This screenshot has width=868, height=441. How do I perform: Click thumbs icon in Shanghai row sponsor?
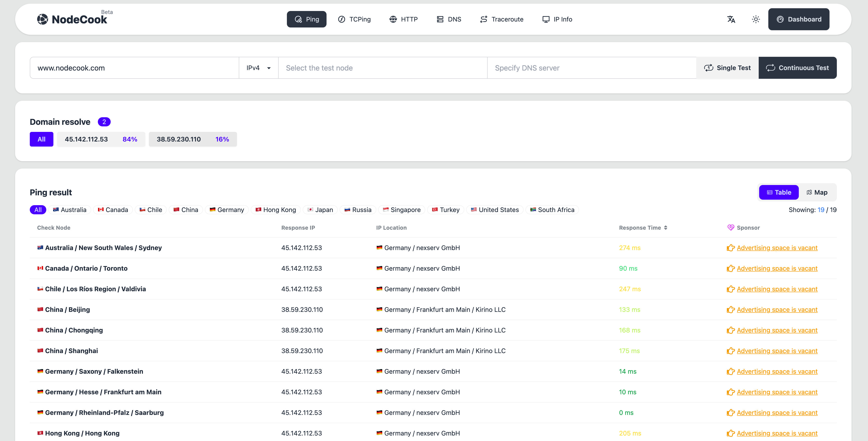(x=731, y=351)
